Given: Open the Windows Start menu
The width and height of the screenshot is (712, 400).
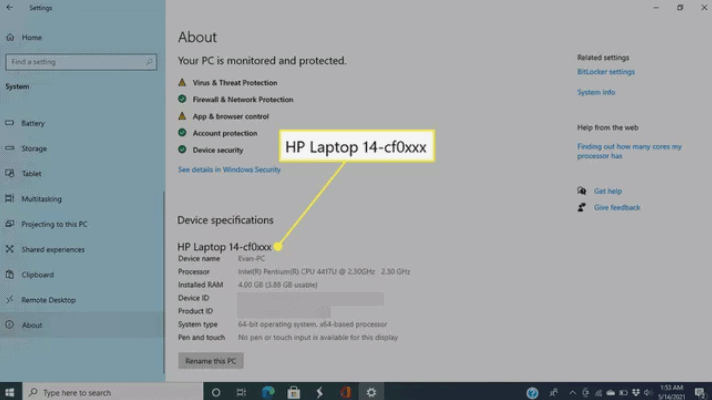Looking at the screenshot, I should 10,392.
